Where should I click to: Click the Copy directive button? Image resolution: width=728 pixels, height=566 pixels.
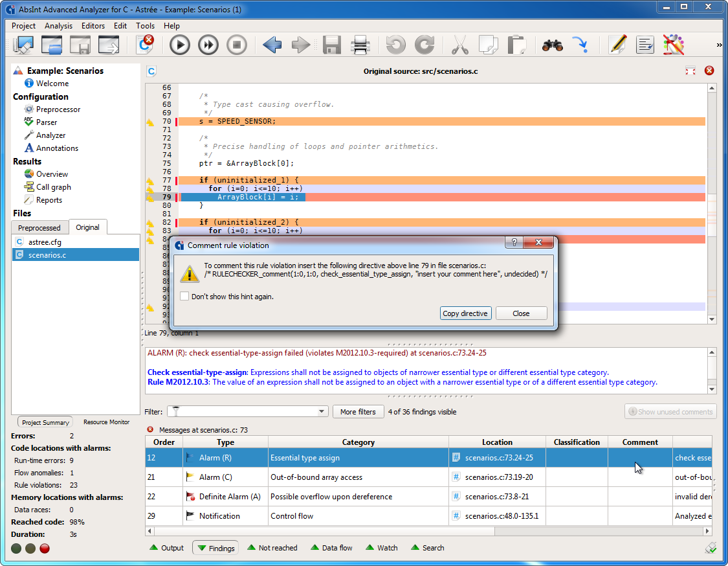(x=465, y=313)
